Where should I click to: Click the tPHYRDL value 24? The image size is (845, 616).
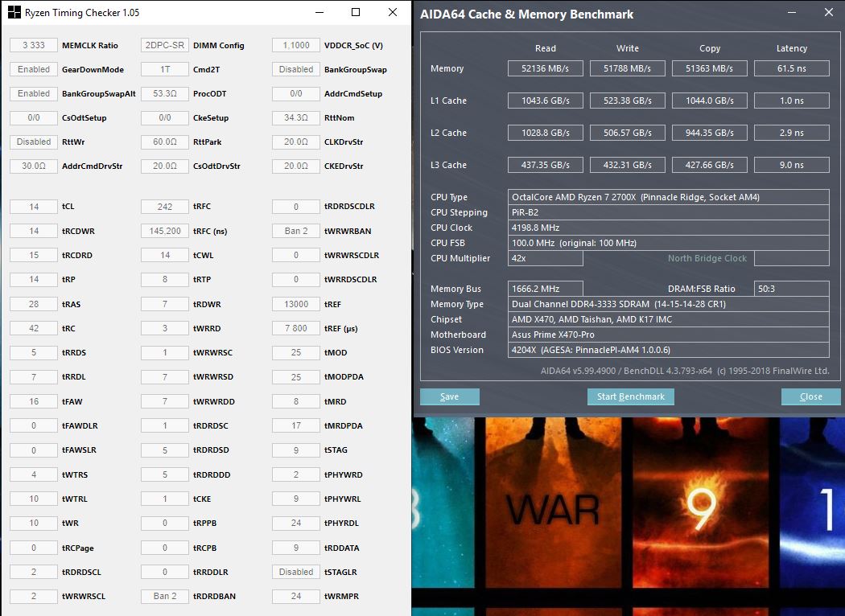[296, 523]
